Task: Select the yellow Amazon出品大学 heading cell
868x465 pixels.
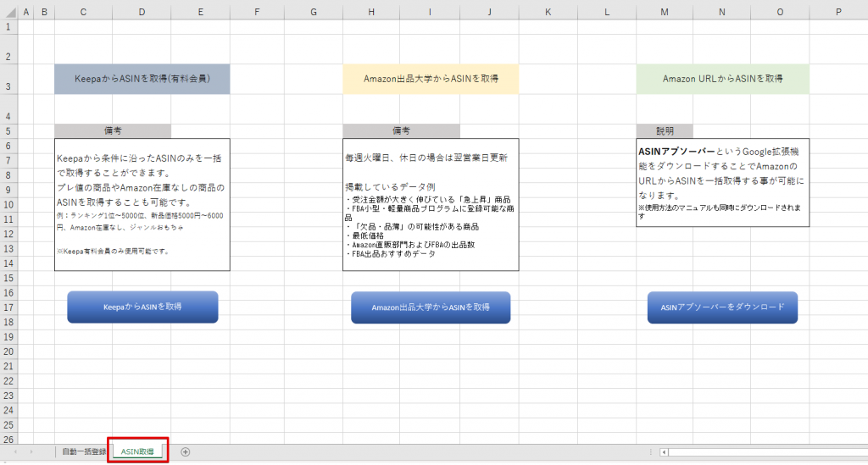Action: click(x=431, y=79)
